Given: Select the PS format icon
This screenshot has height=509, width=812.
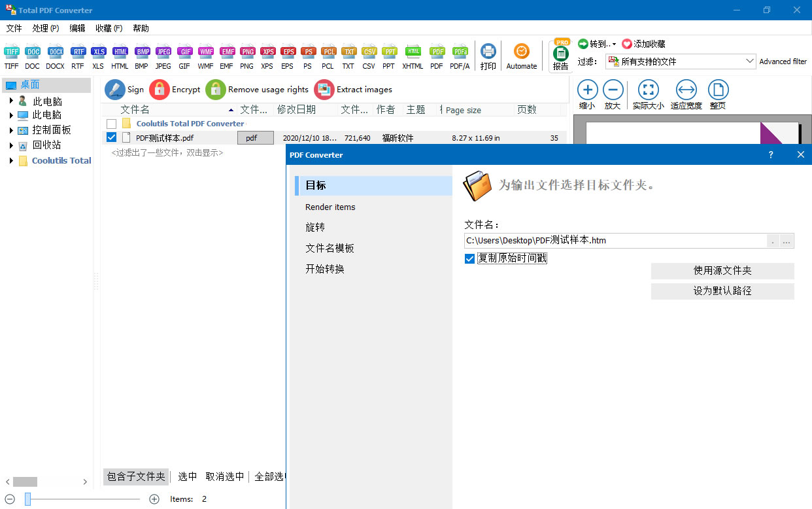Looking at the screenshot, I should [307, 52].
